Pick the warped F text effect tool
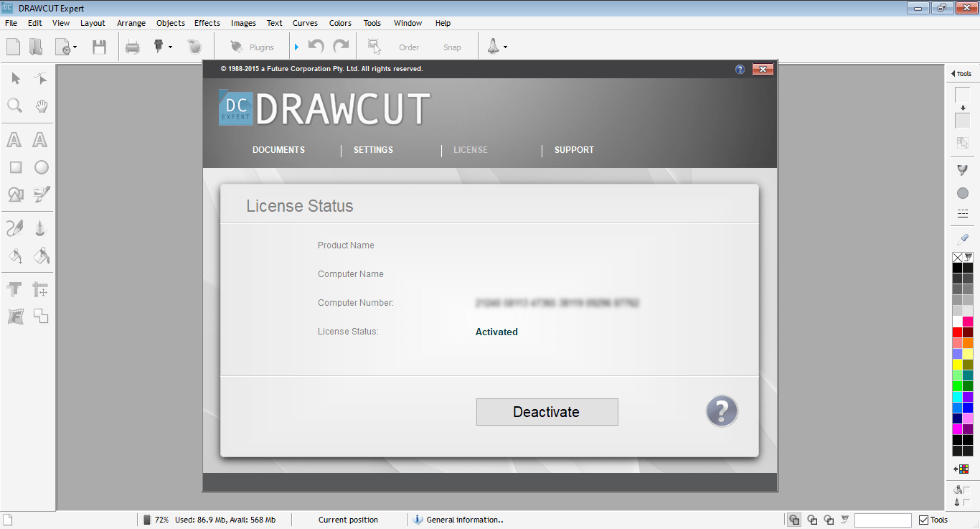Screen dimensions: 980x529 point(15,317)
